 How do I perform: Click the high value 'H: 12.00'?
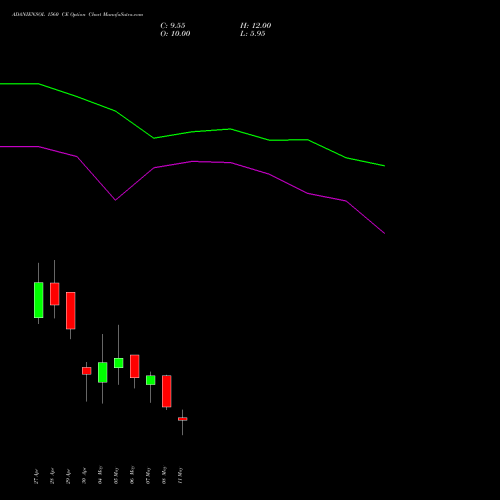point(256,26)
